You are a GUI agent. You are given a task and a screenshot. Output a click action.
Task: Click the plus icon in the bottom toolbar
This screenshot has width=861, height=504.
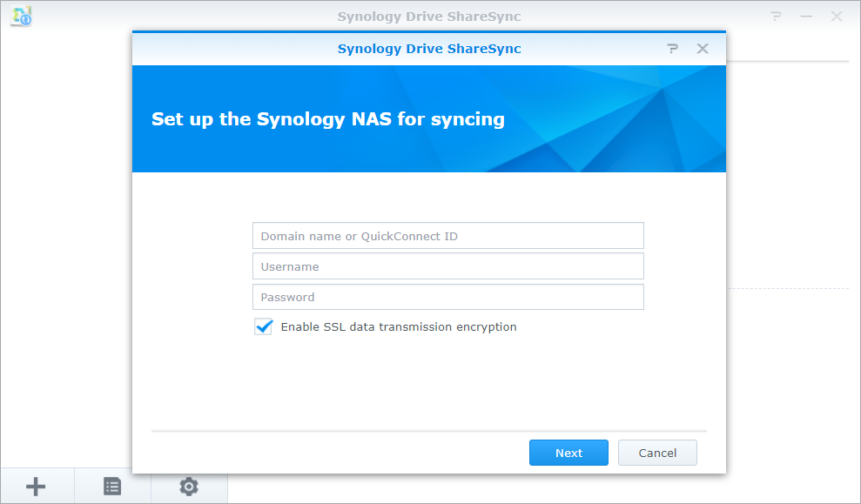[35, 486]
